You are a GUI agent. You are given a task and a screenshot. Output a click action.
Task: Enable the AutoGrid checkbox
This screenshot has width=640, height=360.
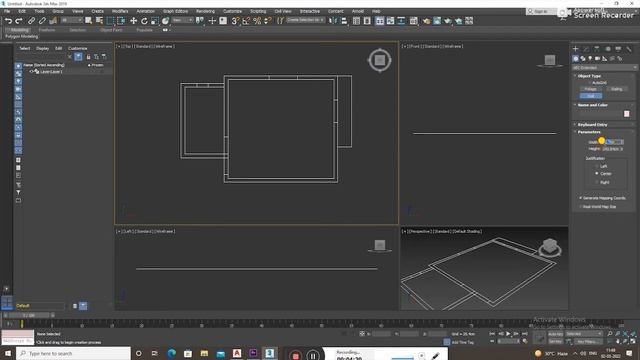point(590,83)
